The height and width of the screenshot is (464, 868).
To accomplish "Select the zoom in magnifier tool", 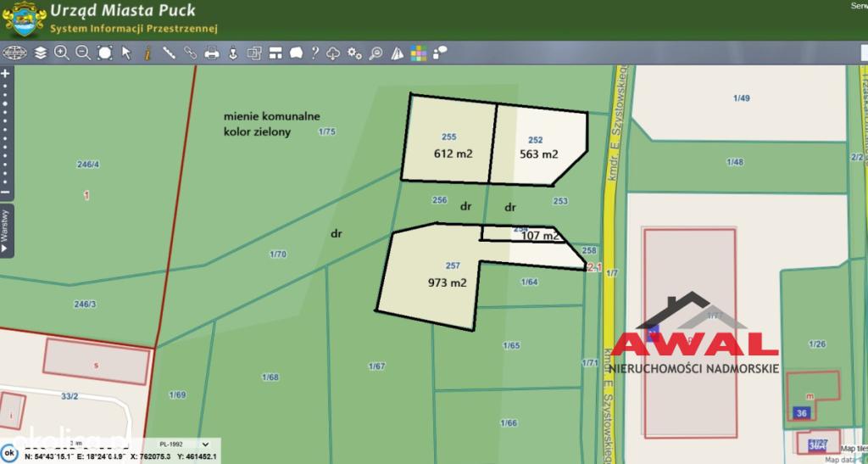I will [61, 53].
